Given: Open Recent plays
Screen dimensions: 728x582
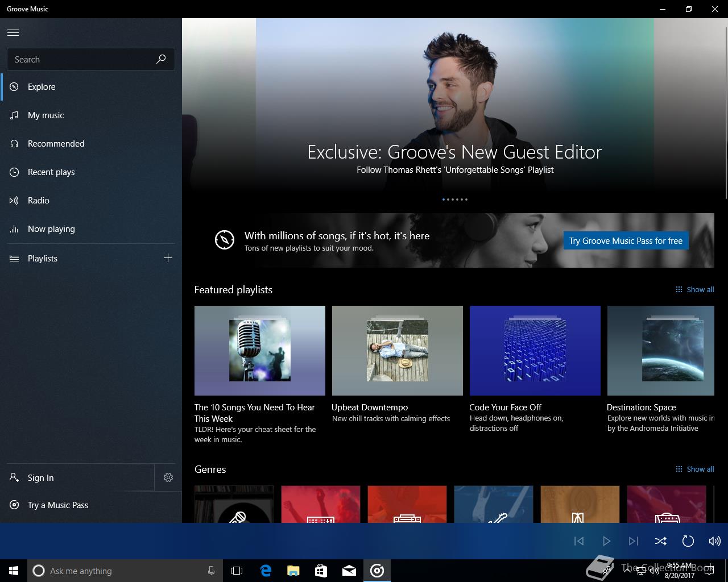Looking at the screenshot, I should [x=91, y=172].
